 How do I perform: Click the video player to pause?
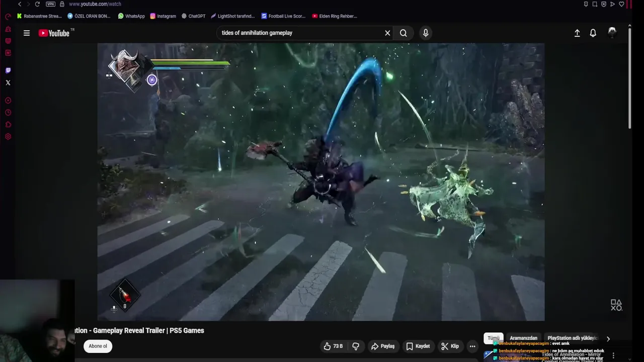click(x=320, y=182)
